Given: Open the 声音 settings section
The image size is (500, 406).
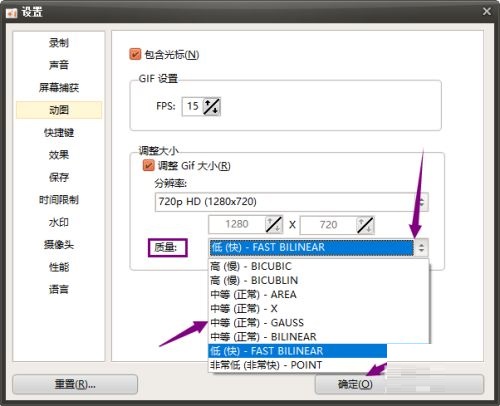Looking at the screenshot, I should (59, 65).
